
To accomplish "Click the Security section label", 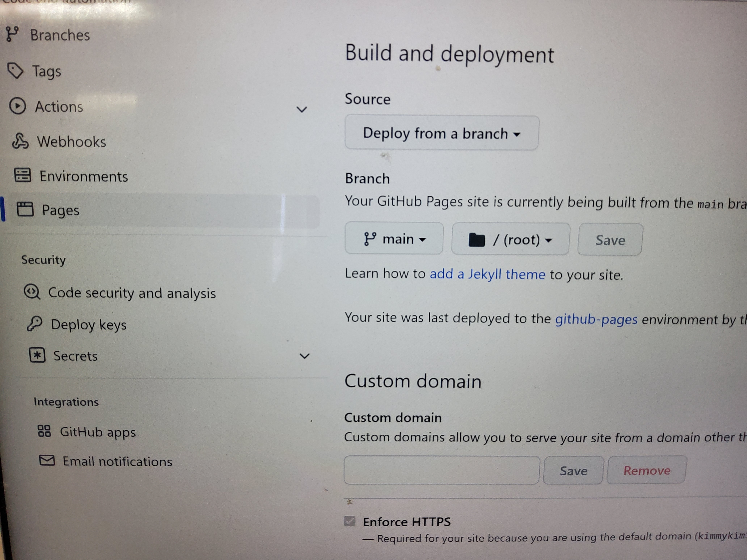I will [44, 260].
